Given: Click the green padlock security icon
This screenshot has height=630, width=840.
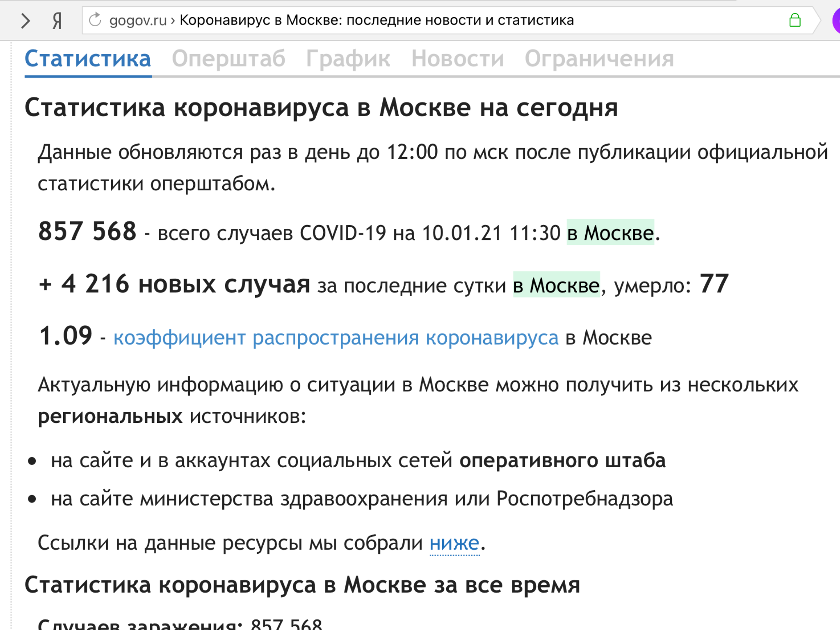Looking at the screenshot, I should coord(795,20).
